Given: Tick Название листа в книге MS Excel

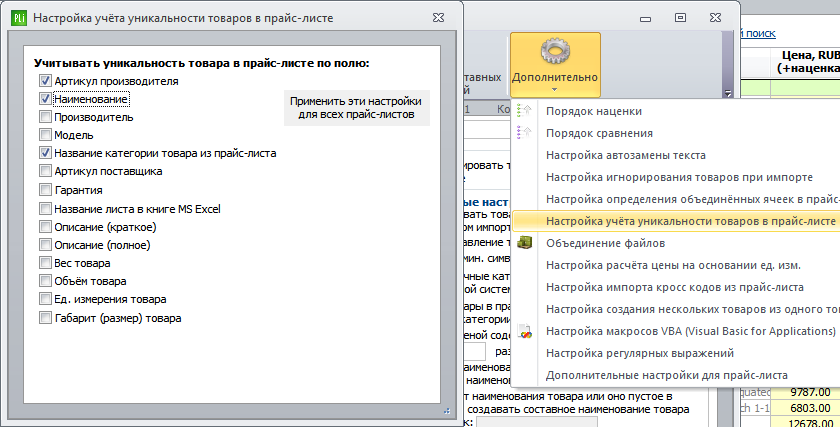Looking at the screenshot, I should pos(45,208).
